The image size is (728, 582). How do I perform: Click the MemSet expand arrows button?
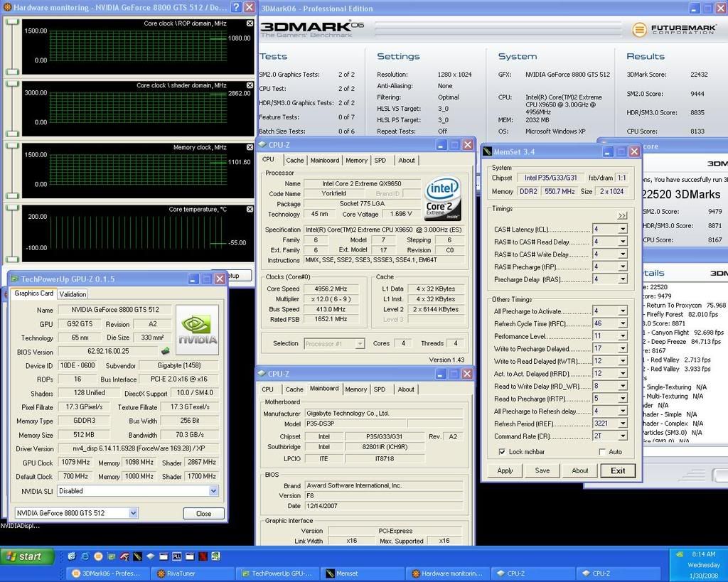(x=622, y=215)
